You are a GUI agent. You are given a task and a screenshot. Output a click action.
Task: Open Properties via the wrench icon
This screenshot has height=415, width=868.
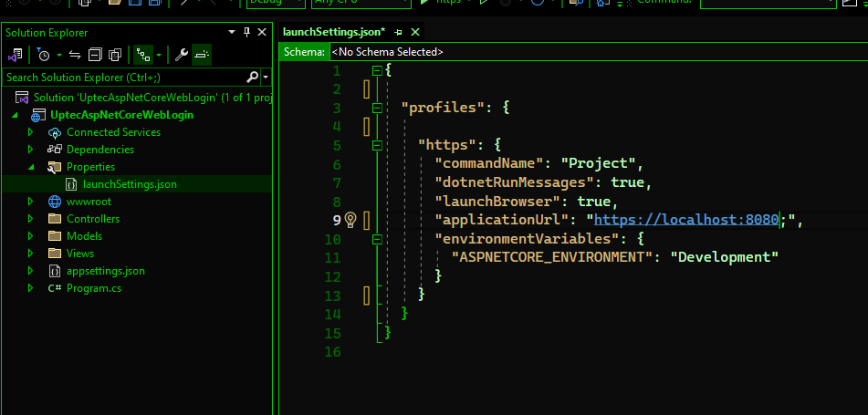(x=181, y=55)
